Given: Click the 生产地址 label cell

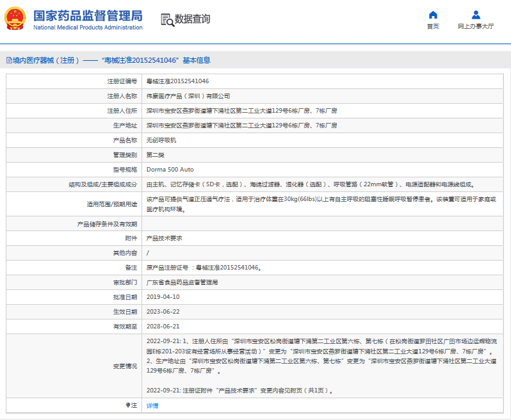Looking at the screenshot, I should pyautogui.click(x=74, y=125).
